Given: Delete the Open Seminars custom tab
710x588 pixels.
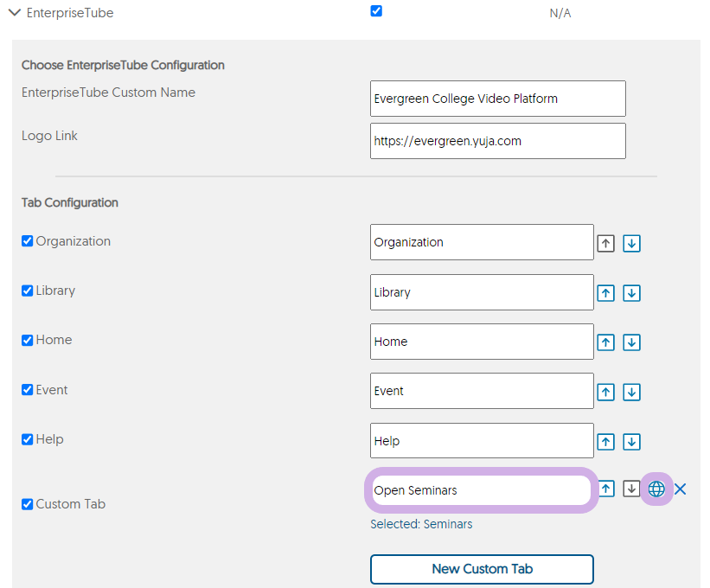Looking at the screenshot, I should click(x=680, y=489).
